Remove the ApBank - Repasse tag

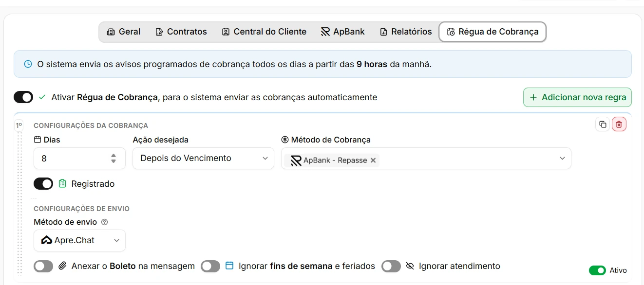[373, 160]
